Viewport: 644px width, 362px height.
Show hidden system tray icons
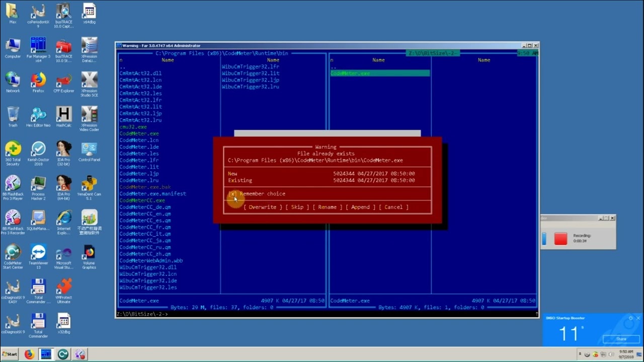(581, 354)
